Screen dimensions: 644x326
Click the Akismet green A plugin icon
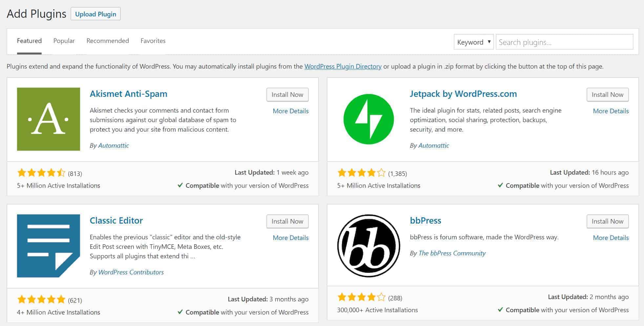(x=49, y=119)
